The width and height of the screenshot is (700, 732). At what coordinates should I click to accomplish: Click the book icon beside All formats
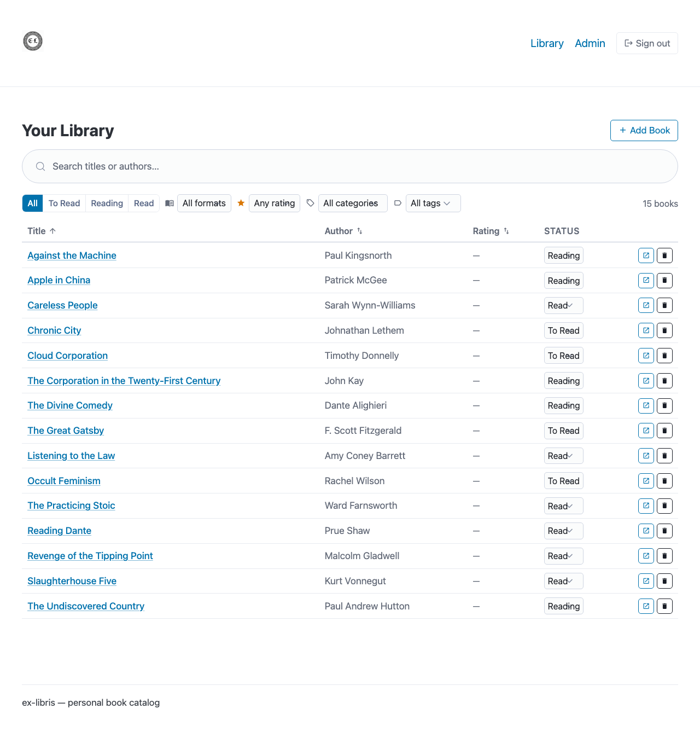(170, 203)
